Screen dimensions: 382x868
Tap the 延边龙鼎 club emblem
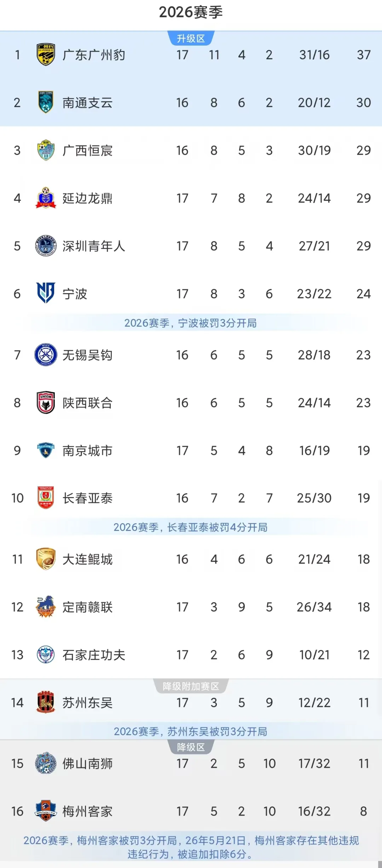point(46,198)
